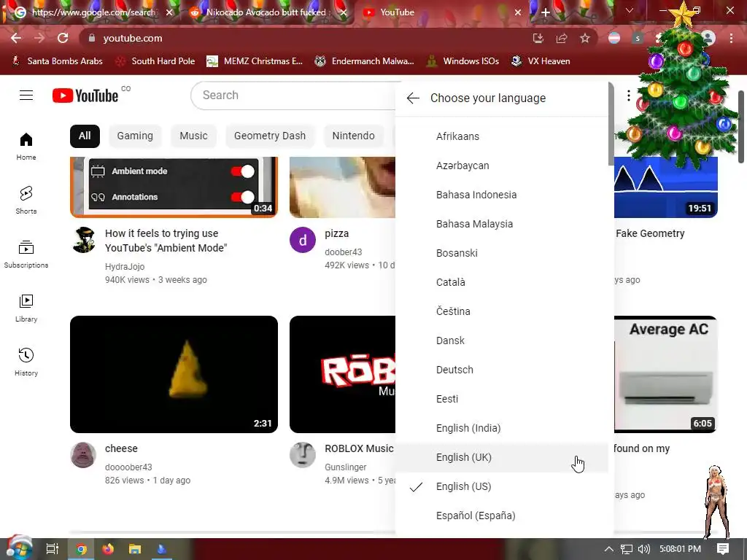Image resolution: width=747 pixels, height=560 pixels.
Task: Filter by the Gaming chip
Action: (135, 136)
